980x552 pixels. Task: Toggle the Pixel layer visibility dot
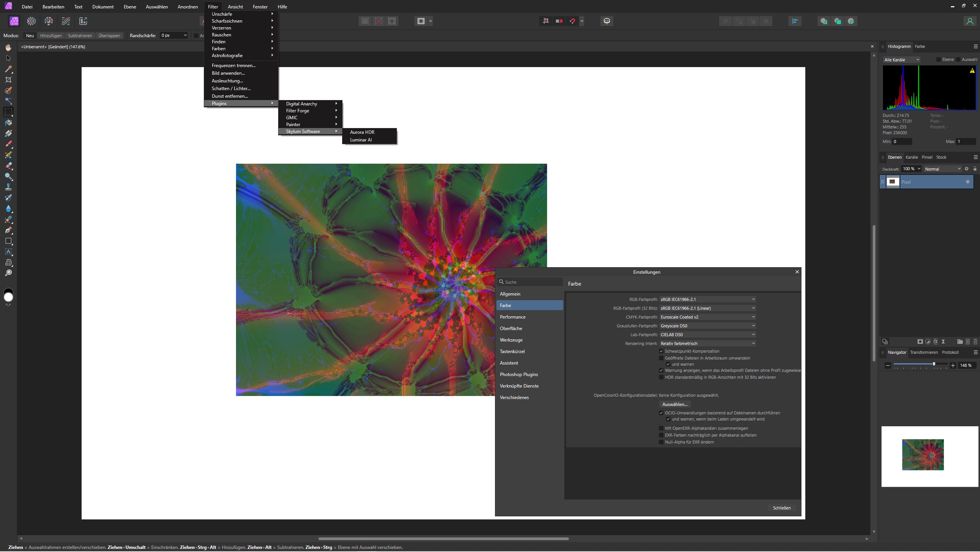coord(967,182)
